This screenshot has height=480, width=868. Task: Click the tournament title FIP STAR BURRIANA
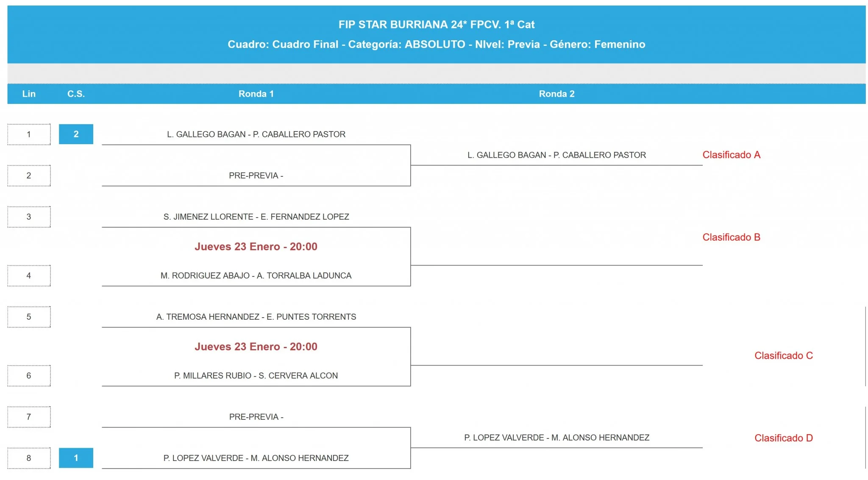click(436, 25)
